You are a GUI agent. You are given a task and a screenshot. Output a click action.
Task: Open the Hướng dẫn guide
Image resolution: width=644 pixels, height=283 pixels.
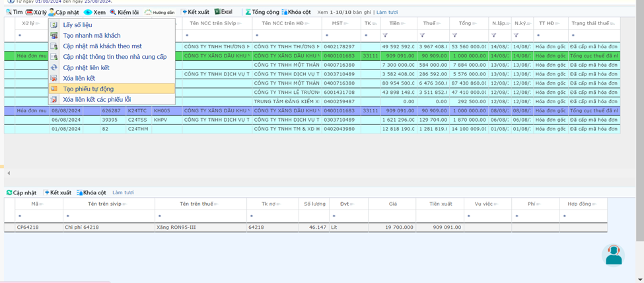[159, 12]
